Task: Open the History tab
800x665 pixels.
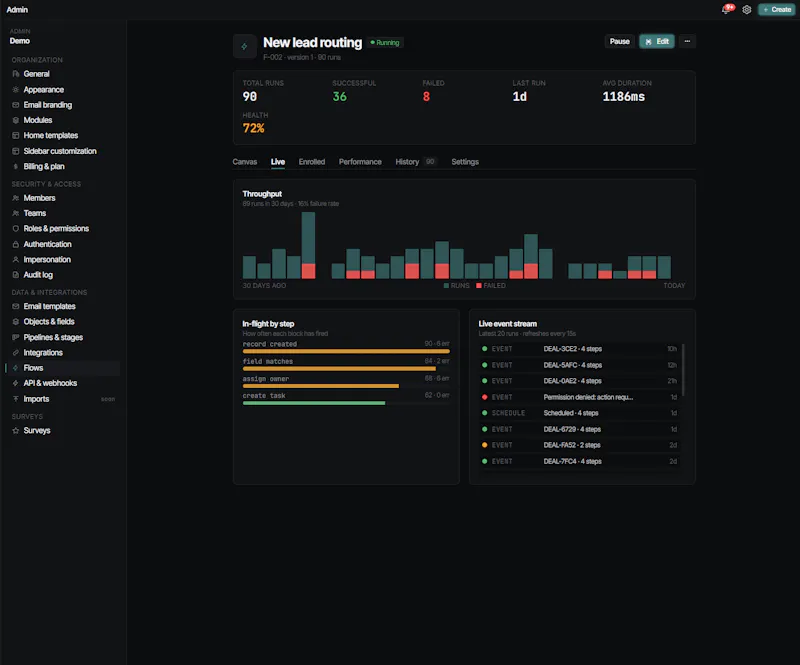Action: [x=415, y=162]
